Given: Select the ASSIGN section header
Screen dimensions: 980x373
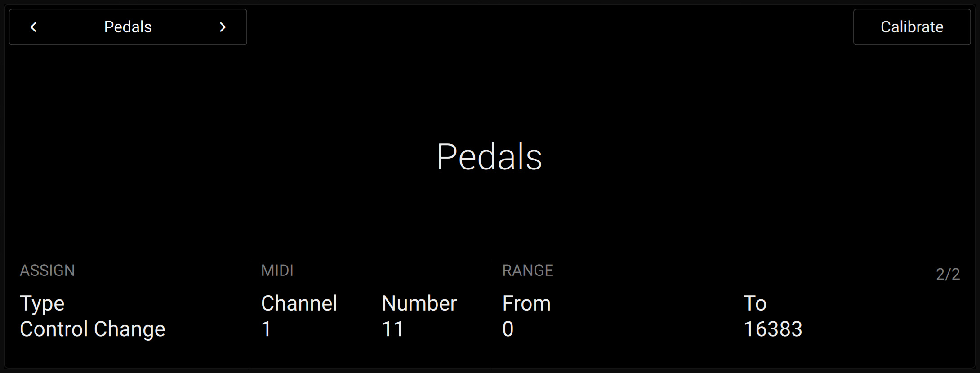Looking at the screenshot, I should (x=47, y=271).
